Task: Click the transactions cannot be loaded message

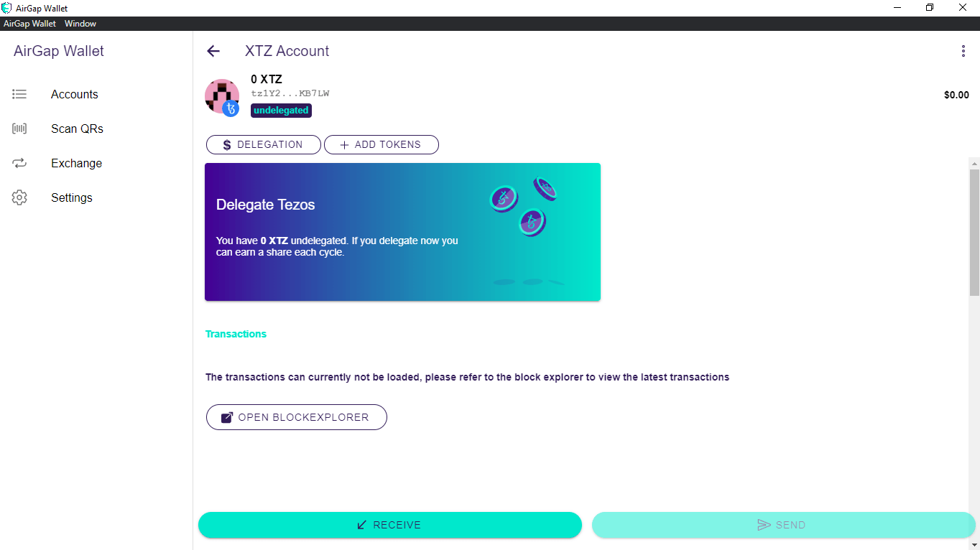Action: [x=467, y=377]
